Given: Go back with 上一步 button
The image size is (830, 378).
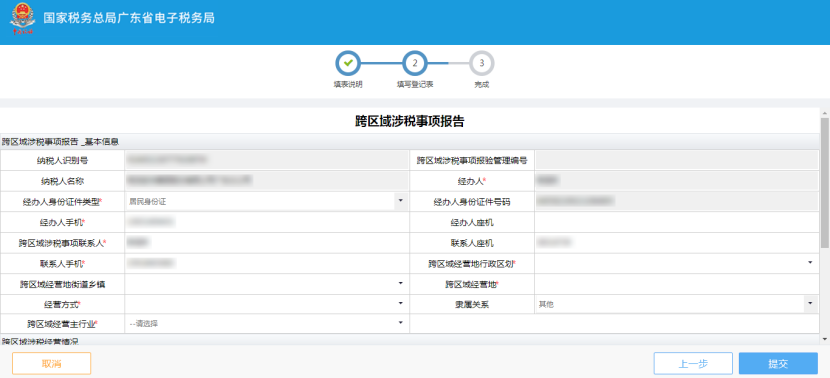Looking at the screenshot, I should 693,364.
